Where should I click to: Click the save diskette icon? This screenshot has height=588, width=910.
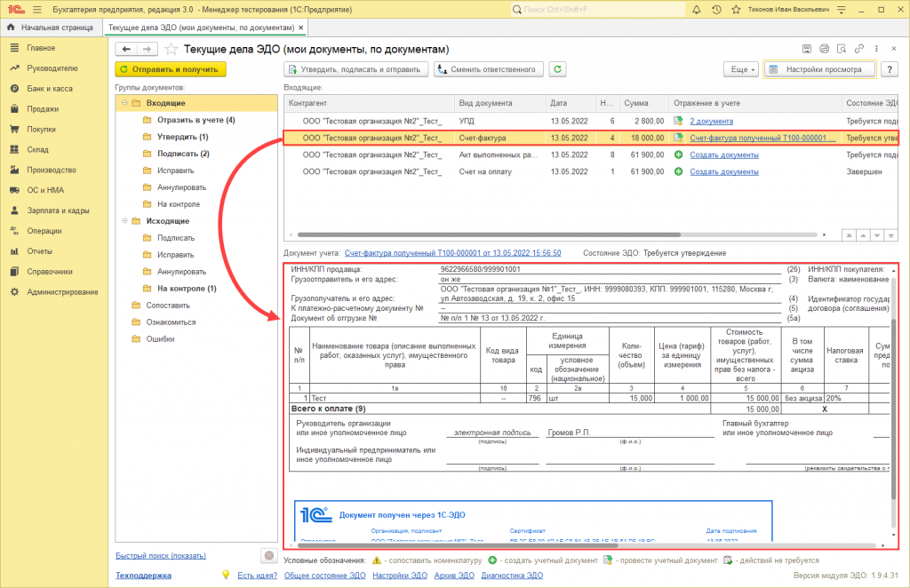(x=806, y=48)
